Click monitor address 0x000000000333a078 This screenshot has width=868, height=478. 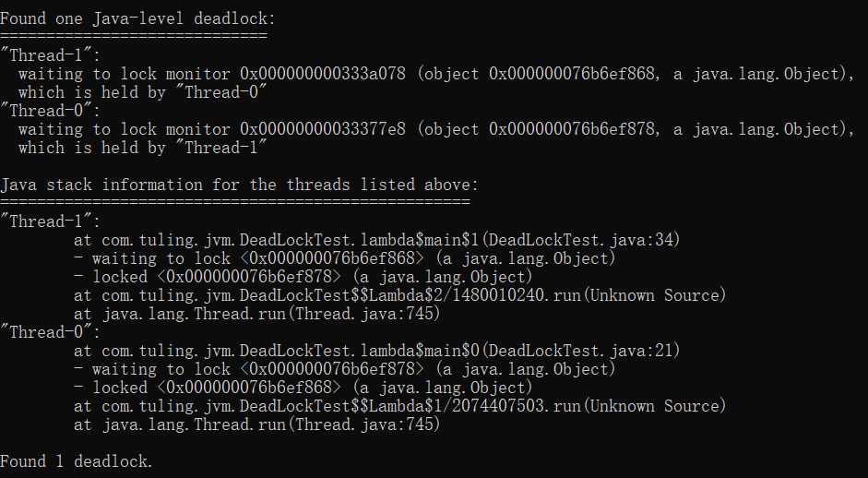322,74
